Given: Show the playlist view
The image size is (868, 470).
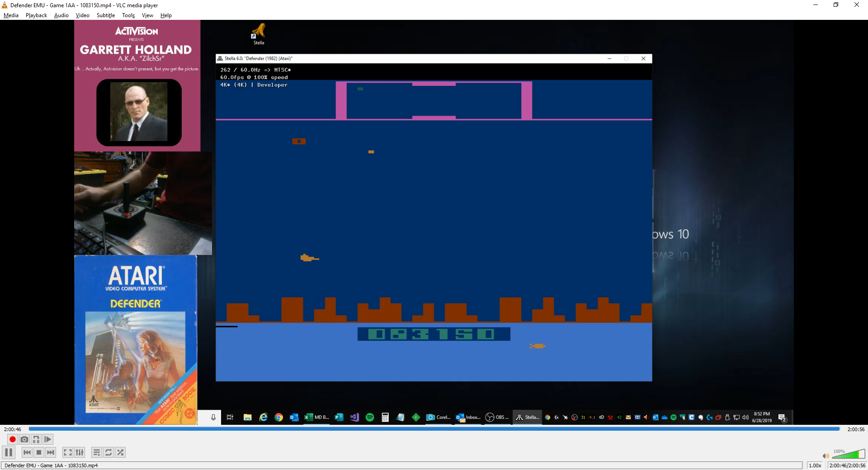Looking at the screenshot, I should 97,452.
